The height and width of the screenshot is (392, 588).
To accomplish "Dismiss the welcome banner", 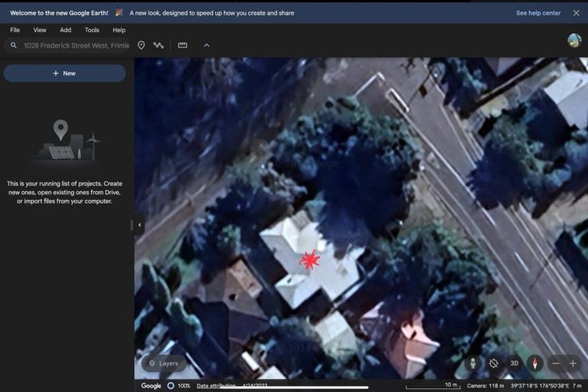I will pos(576,13).
